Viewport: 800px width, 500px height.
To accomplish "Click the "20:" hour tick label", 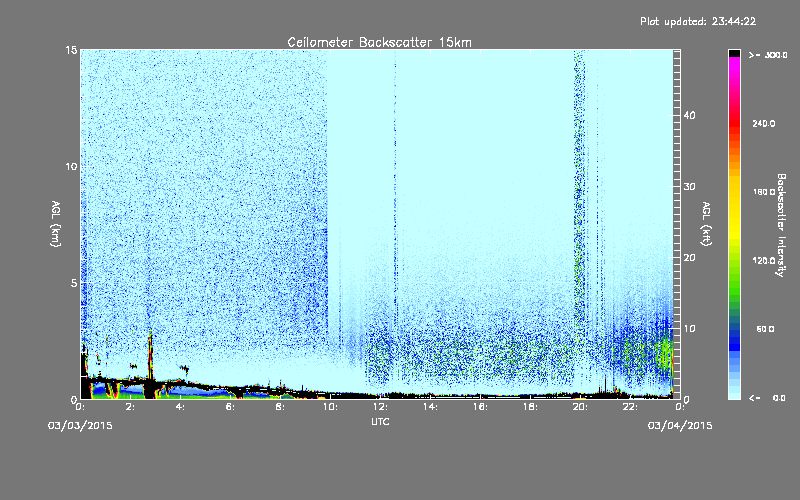I will (580, 407).
